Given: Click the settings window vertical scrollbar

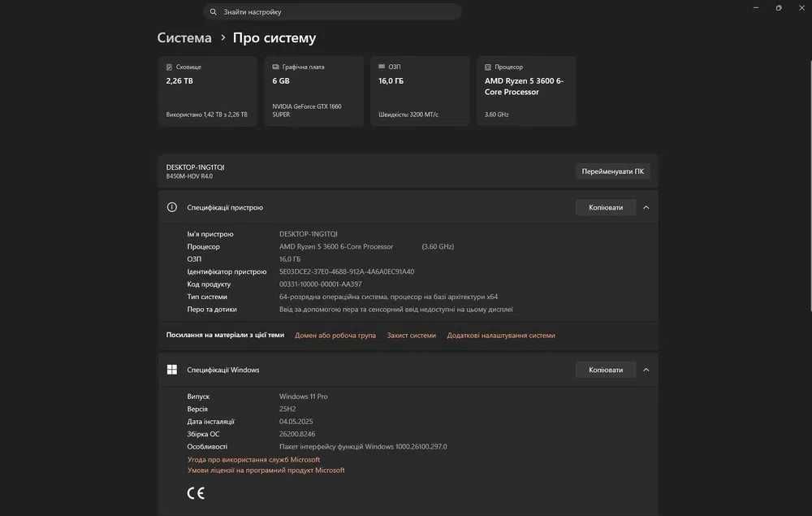Looking at the screenshot, I should [x=810, y=185].
